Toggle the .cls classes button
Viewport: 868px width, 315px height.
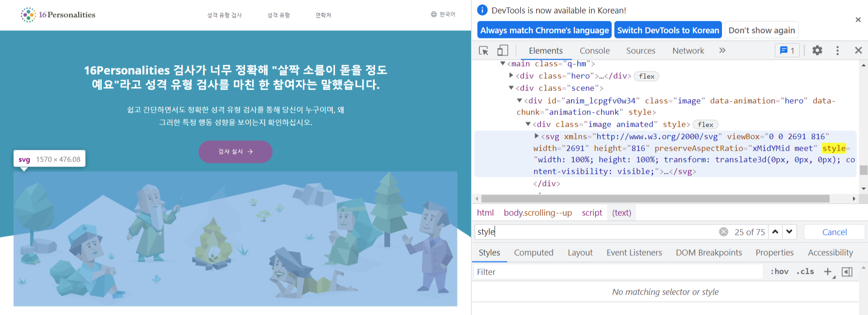pos(805,272)
